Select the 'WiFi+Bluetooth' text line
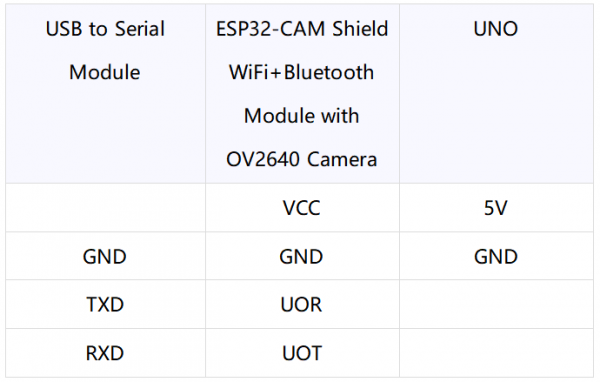This screenshot has width=600, height=382. point(302,72)
